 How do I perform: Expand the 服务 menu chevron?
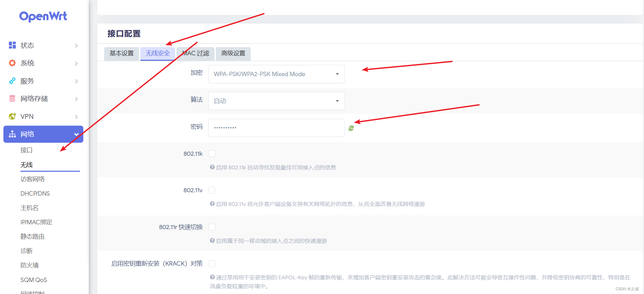click(76, 81)
